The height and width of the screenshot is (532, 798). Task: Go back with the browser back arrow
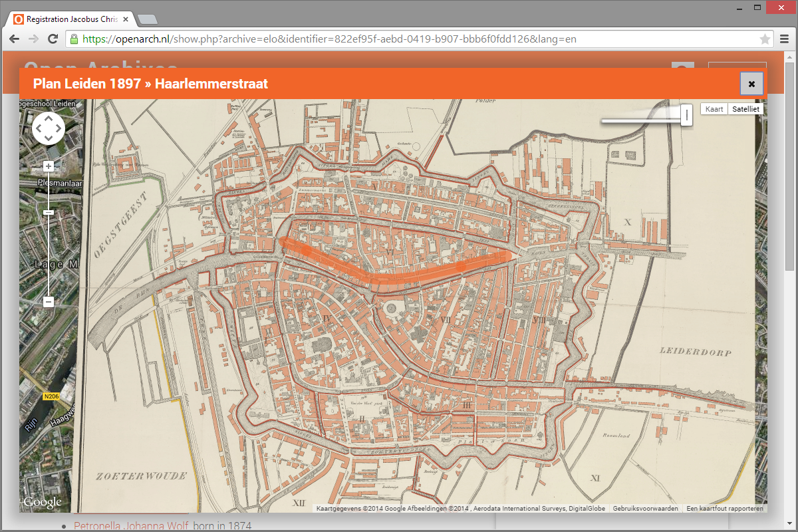pyautogui.click(x=13, y=39)
